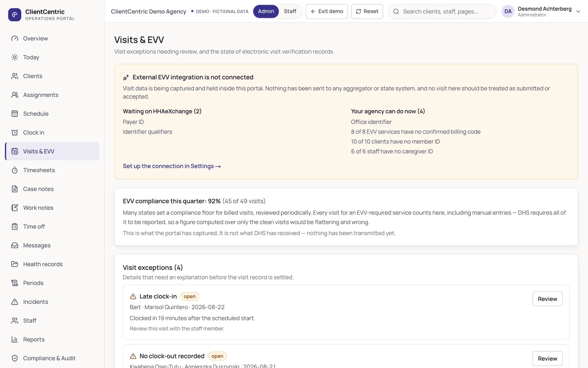Click the open badge on Late clock-in
Viewport: 588px width, 368px height.
190,297
